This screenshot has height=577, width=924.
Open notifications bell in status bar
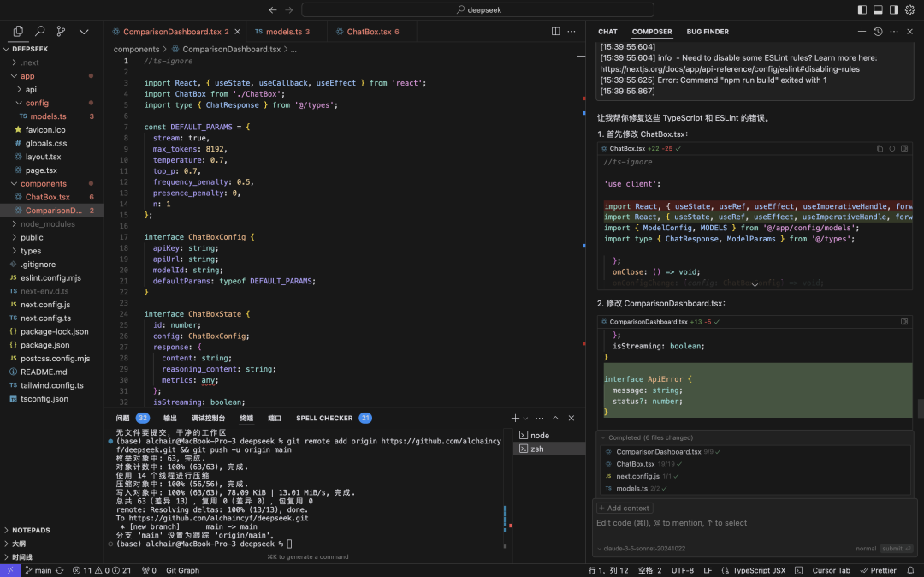pos(910,570)
